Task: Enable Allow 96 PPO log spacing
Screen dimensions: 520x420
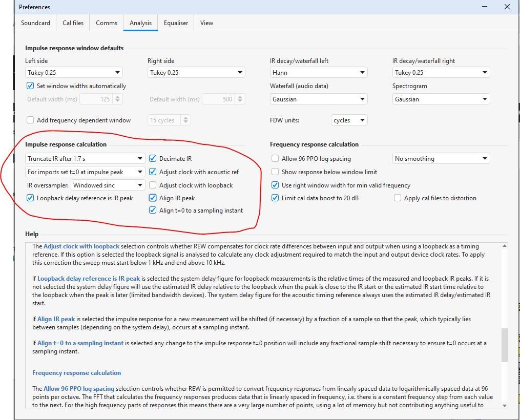Action: tap(275, 158)
